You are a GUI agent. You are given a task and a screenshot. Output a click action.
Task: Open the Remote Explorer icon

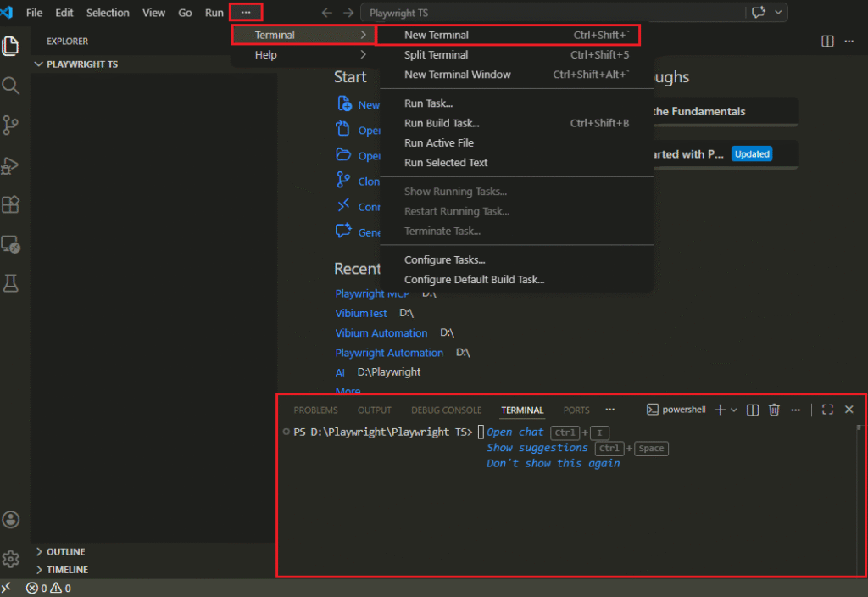click(x=10, y=244)
